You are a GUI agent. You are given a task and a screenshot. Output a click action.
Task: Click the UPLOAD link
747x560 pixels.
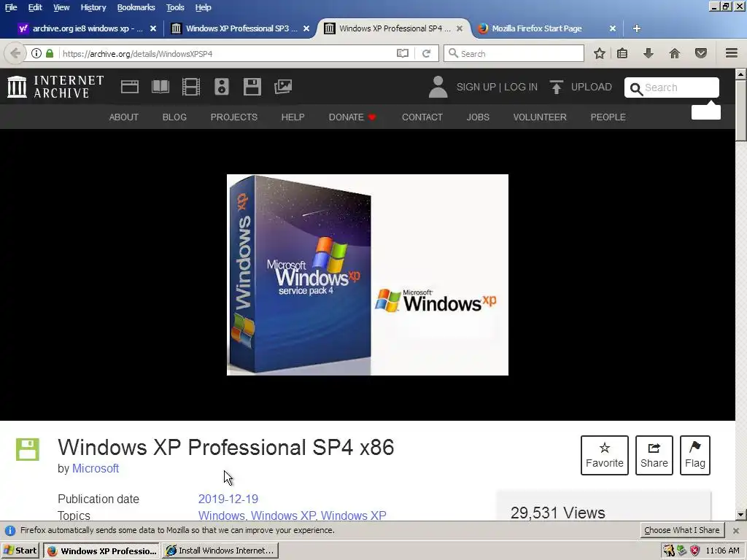coord(591,87)
